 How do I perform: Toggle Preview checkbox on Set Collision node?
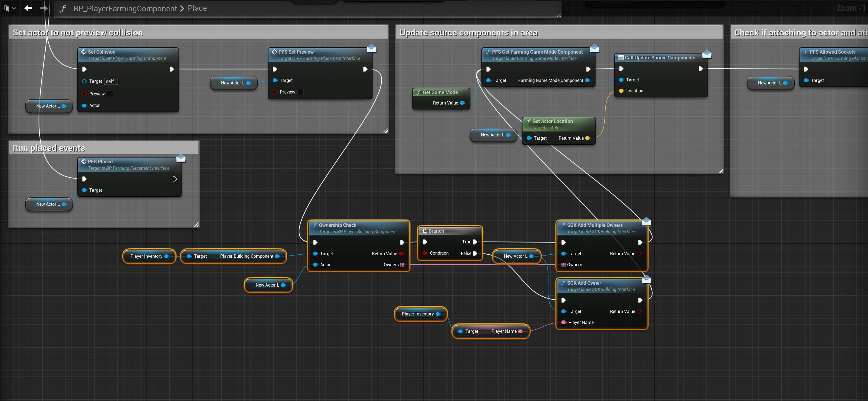click(x=110, y=94)
